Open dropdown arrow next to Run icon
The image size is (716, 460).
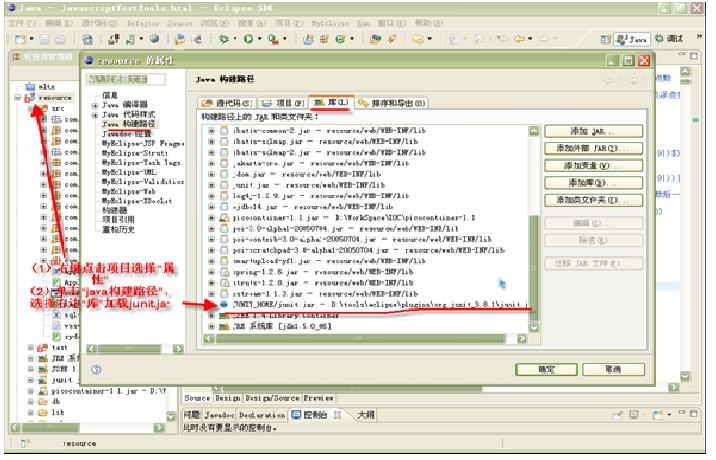coord(259,39)
